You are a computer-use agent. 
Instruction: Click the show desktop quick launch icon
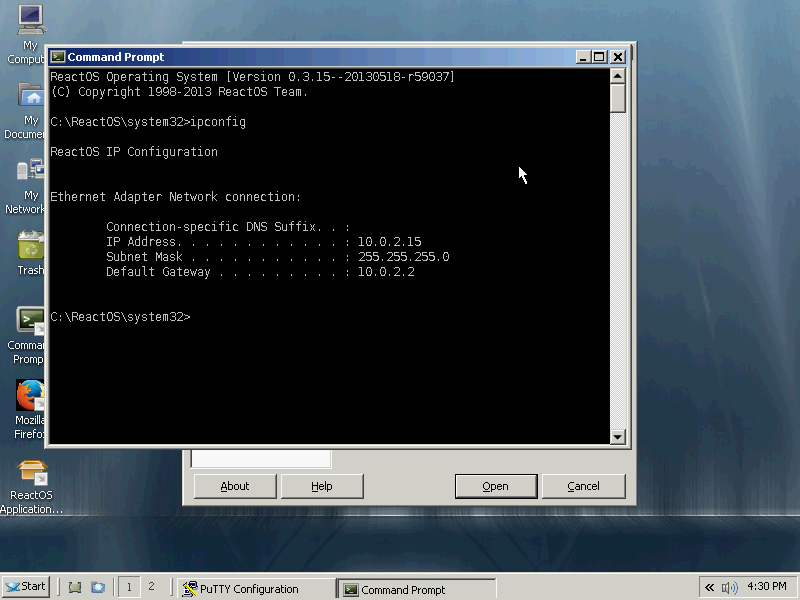coord(74,588)
